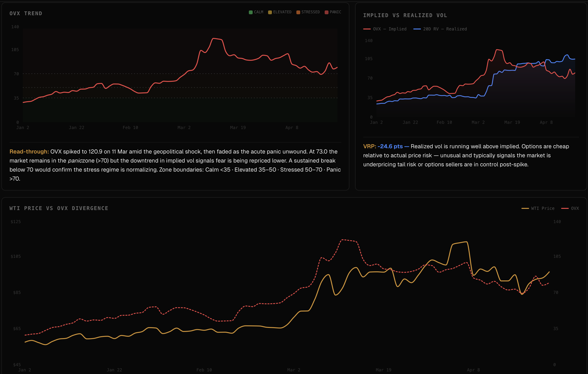Click the Feb 10 date label on the Implied vs Realized chart
Screen dimensions: 588x374
pos(444,123)
